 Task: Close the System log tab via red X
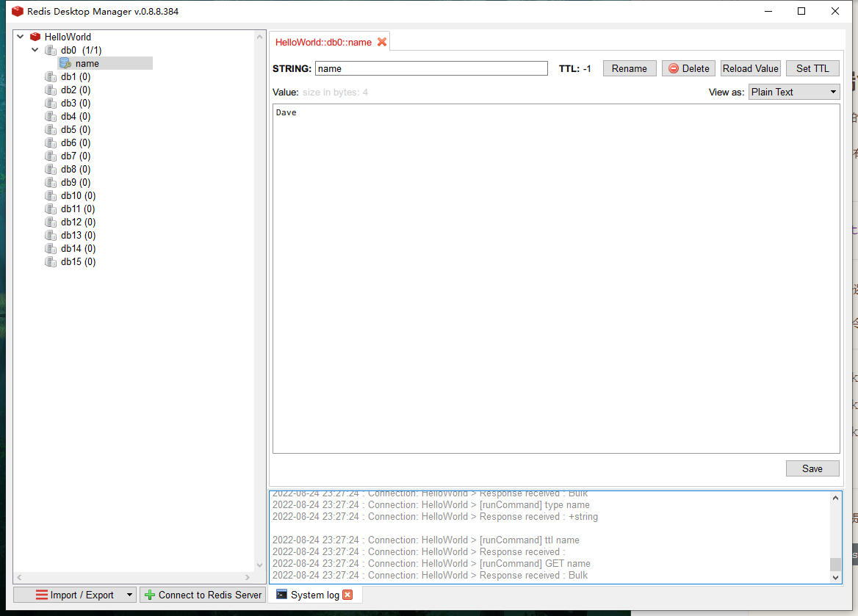(347, 595)
